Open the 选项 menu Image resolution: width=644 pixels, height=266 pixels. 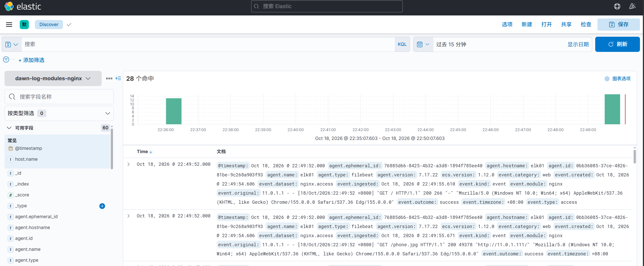(x=507, y=25)
